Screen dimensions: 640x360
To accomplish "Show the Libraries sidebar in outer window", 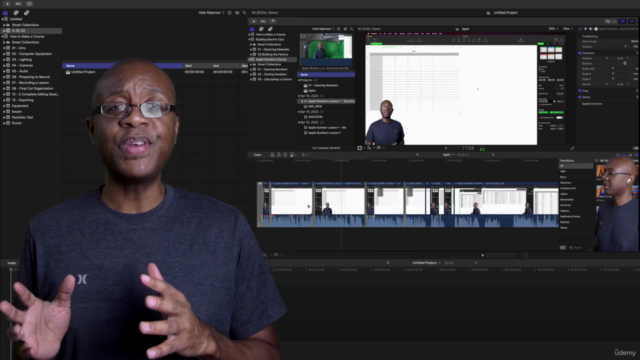I will click(5, 13).
